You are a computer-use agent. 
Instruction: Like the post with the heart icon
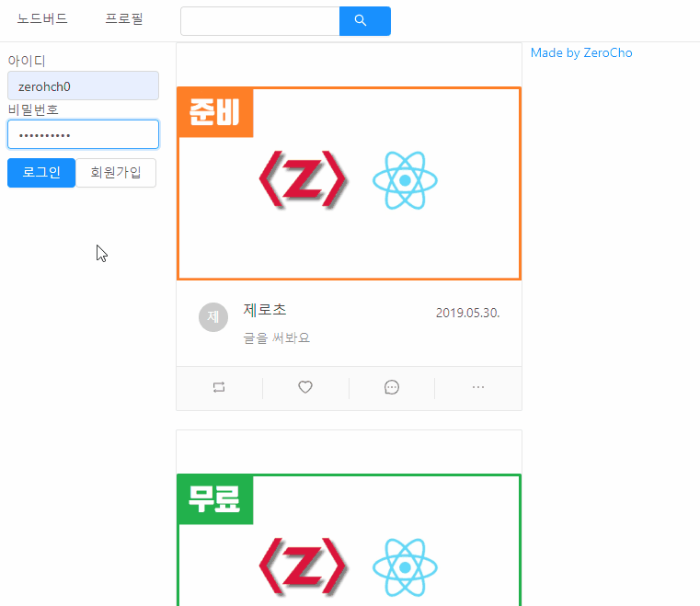305,387
